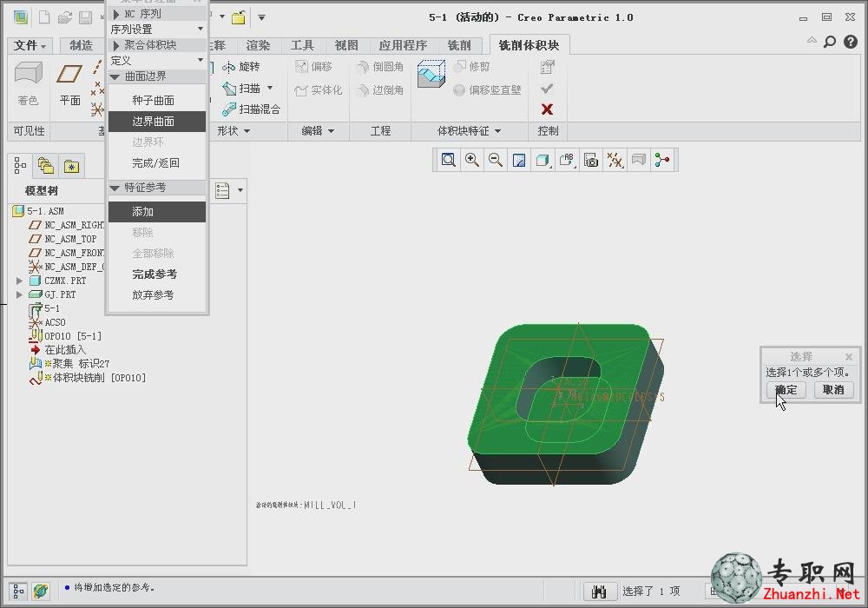Click the saved views camera icon
The image size is (868, 608).
(591, 160)
